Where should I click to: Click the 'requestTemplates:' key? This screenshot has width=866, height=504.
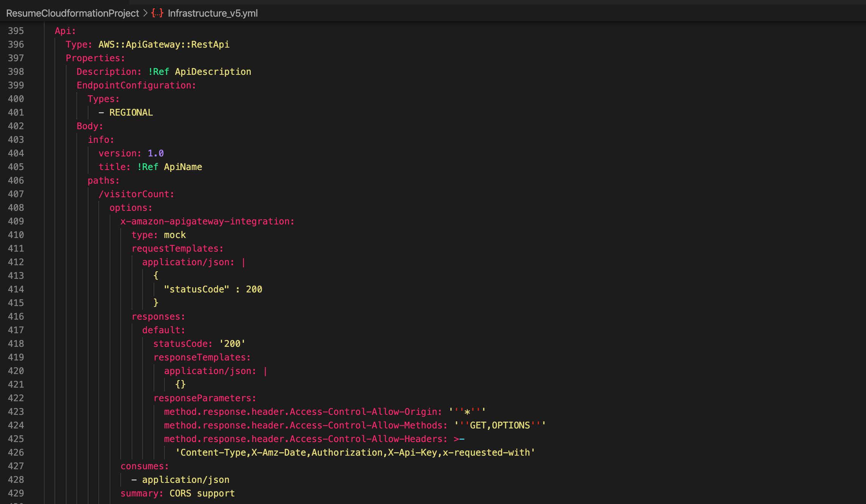pos(178,249)
